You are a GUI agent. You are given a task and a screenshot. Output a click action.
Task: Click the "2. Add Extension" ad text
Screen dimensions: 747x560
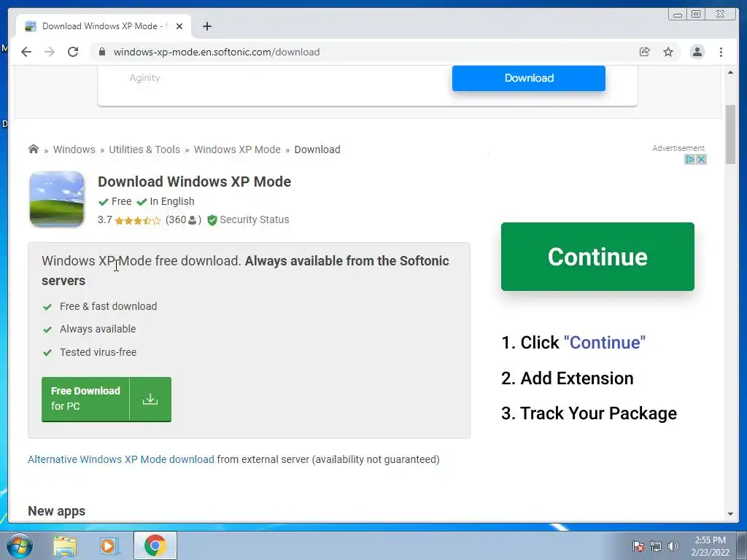pos(568,378)
